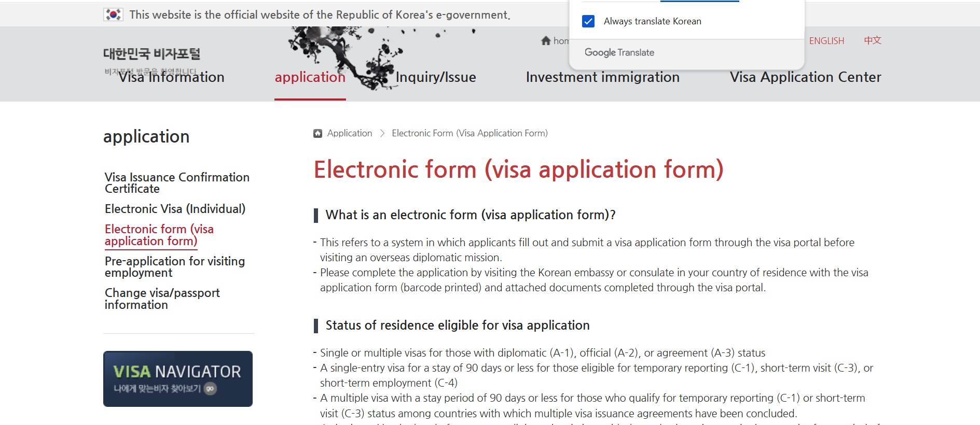Open the application menu tab
980x425 pixels.
tap(310, 77)
